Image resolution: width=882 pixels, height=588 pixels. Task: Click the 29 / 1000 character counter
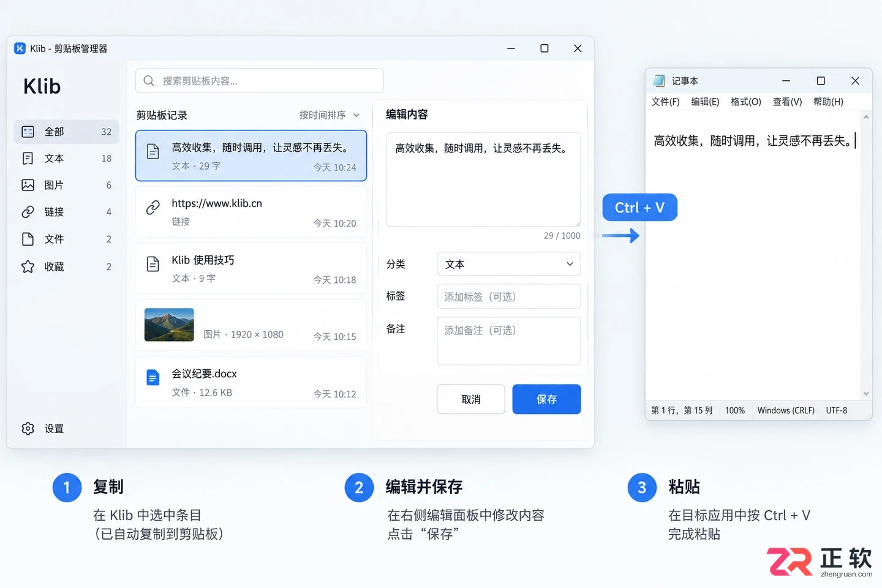562,236
